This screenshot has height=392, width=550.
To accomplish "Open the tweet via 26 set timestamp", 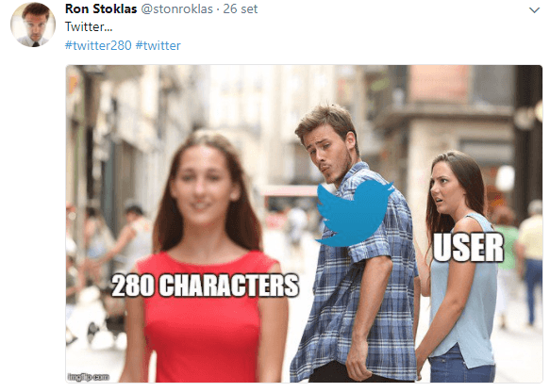I will (241, 9).
